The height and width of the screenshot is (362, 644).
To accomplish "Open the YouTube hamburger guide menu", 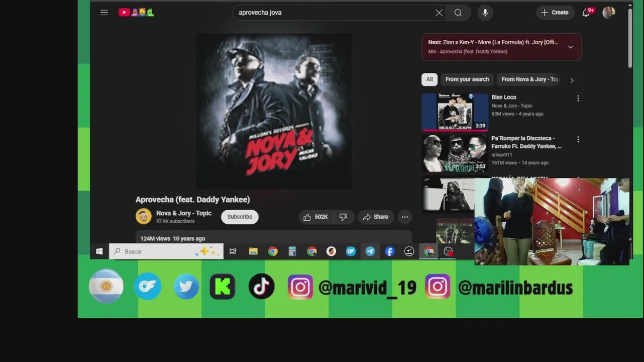I will point(104,13).
